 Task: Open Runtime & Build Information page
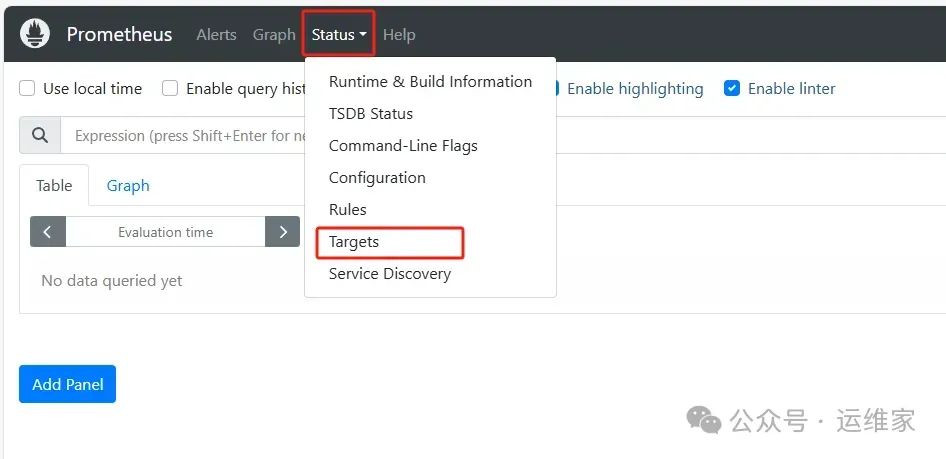(430, 82)
